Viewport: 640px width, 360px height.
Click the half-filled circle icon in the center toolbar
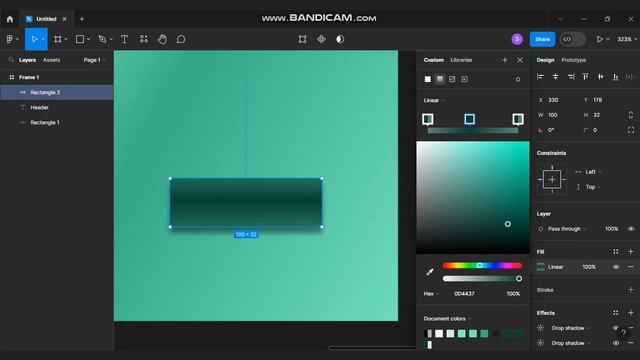tap(340, 39)
